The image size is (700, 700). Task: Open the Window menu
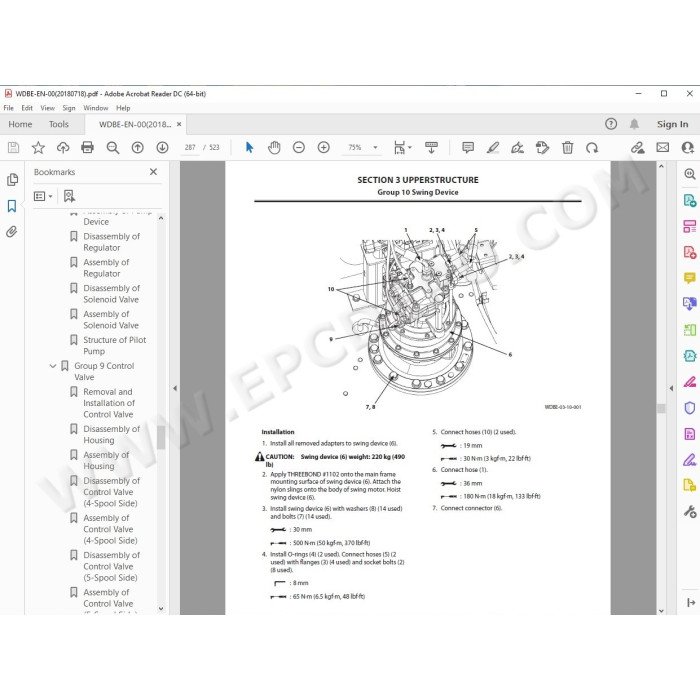coord(96,108)
